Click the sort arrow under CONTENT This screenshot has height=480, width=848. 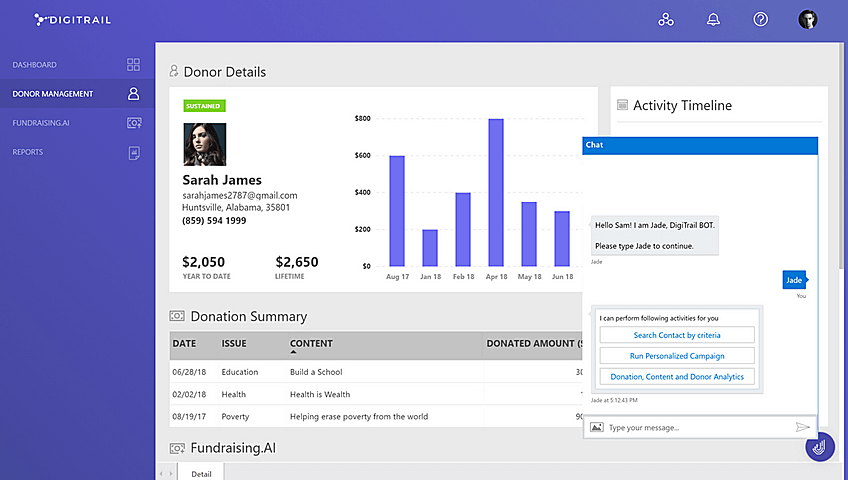293,352
